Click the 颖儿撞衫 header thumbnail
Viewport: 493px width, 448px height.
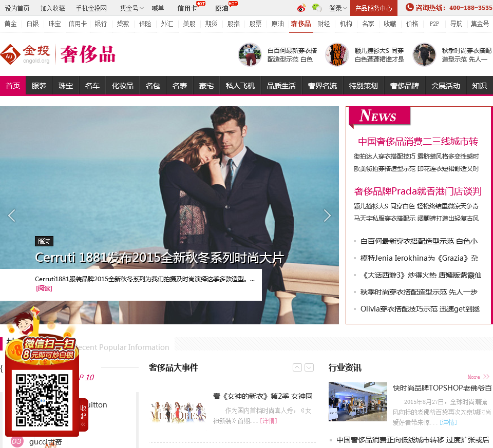tap(337, 55)
